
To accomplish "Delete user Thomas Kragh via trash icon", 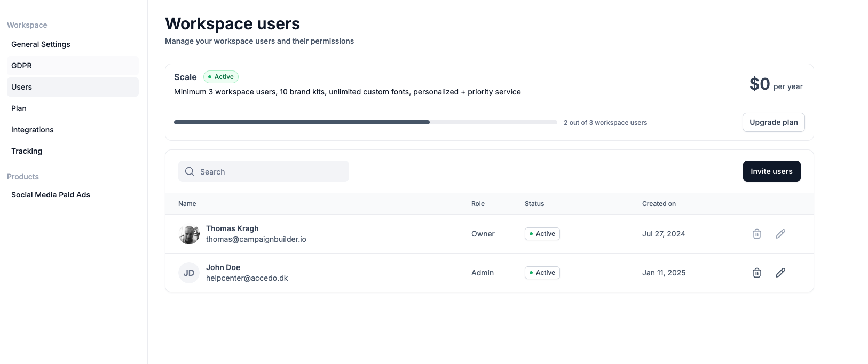I will 756,234.
